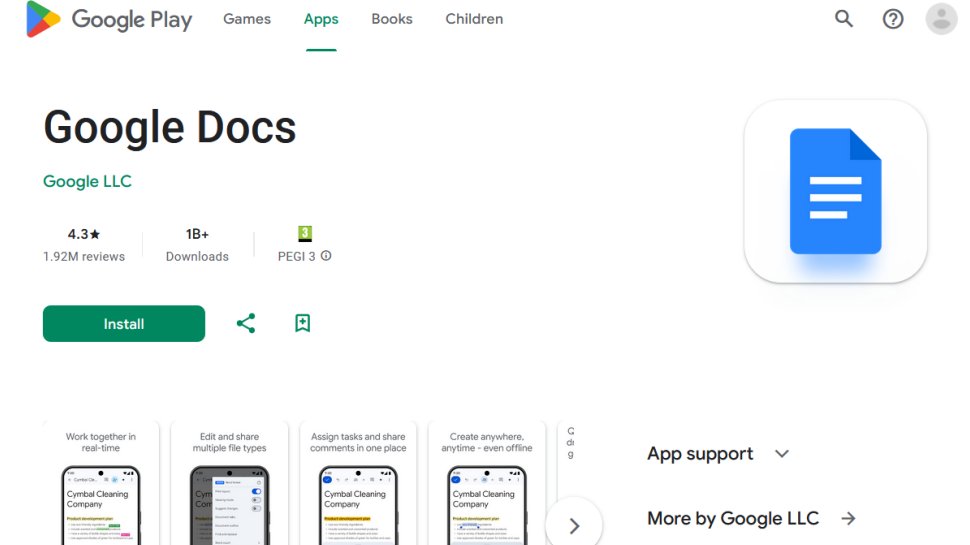Open 'Edit and share multiple file types' screenshot
The height and width of the screenshot is (545, 970).
[230, 483]
